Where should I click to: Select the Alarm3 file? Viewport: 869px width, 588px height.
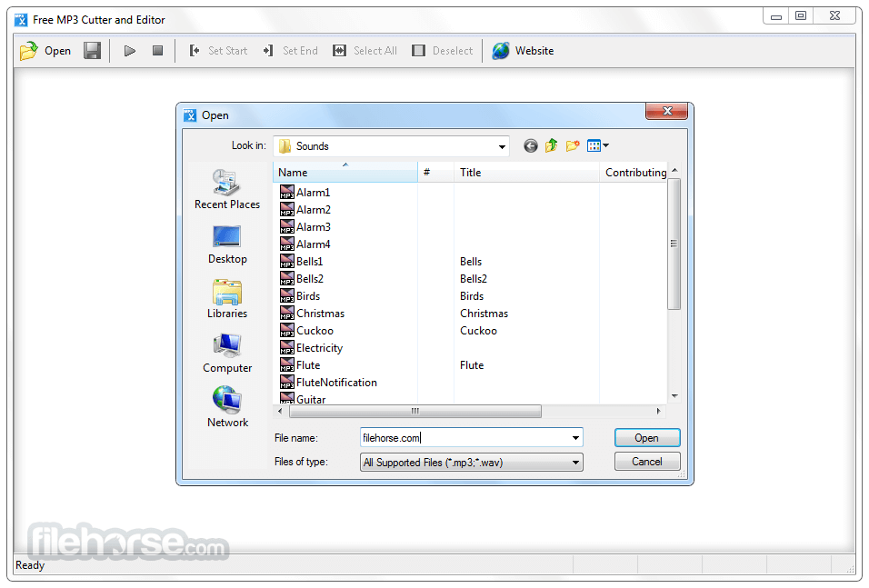[313, 227]
